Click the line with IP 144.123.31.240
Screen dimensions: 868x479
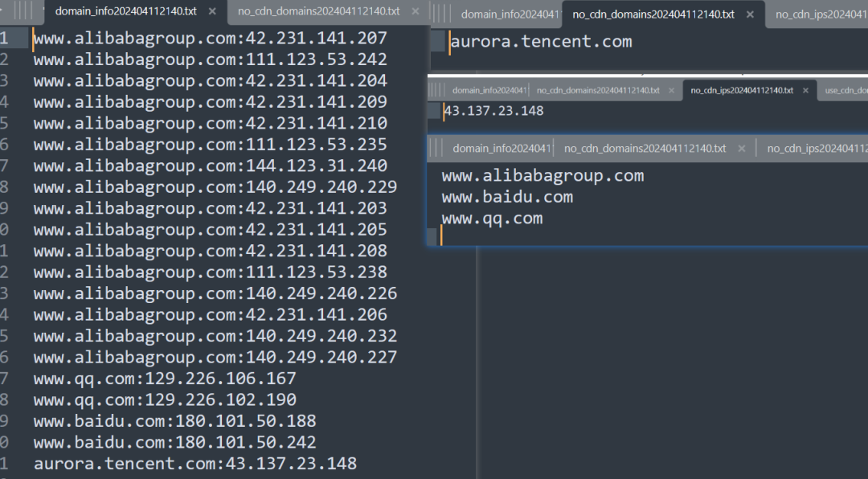[x=210, y=166]
